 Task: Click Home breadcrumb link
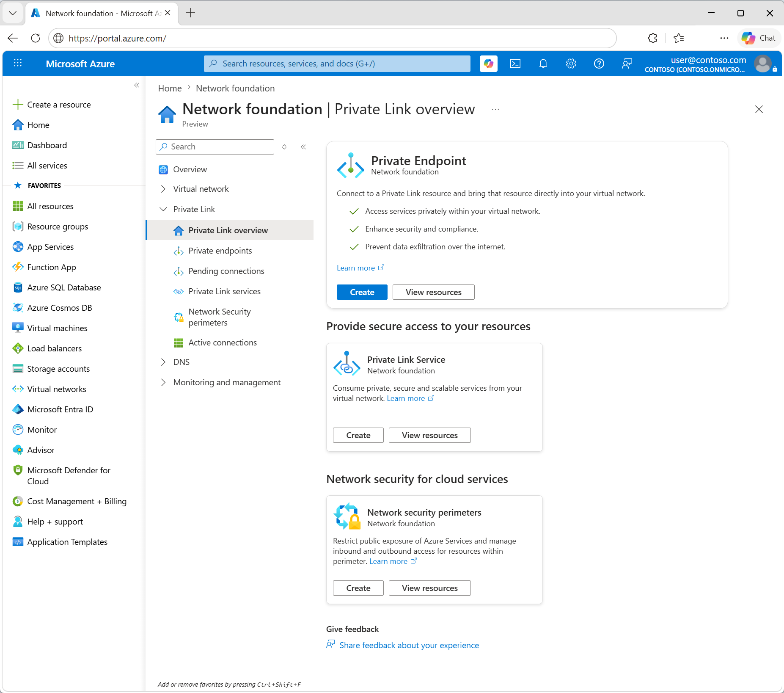pos(170,88)
